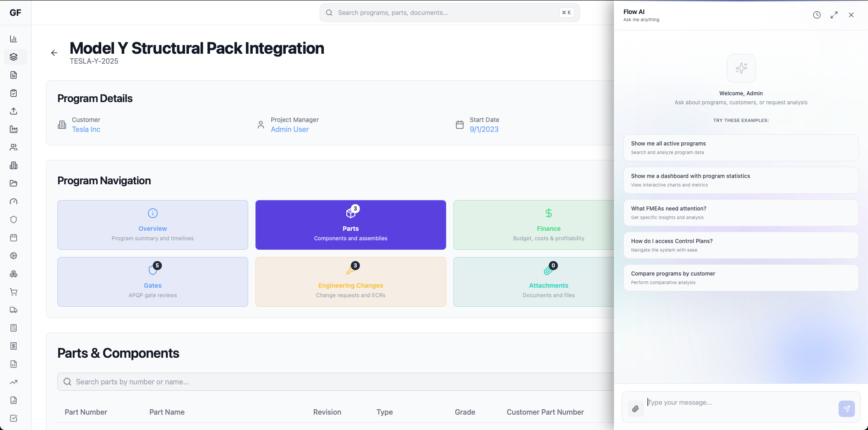The width and height of the screenshot is (868, 430).
Task: Select the calendar icon in sidebar
Action: point(14,238)
